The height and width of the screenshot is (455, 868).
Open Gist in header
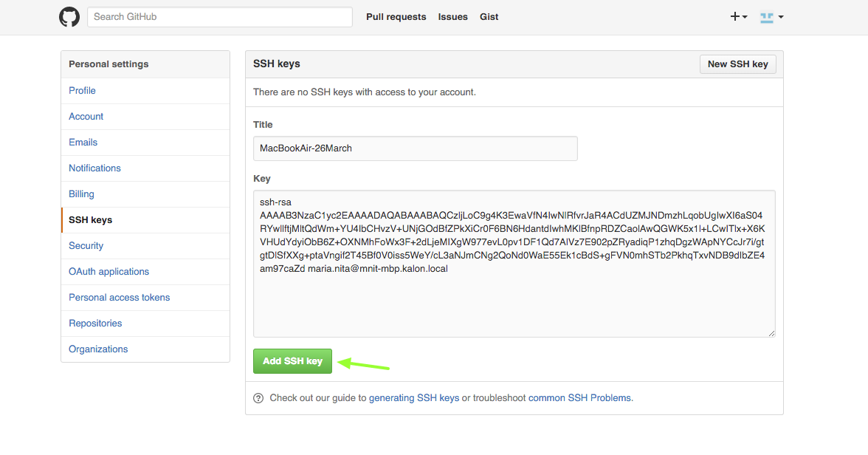(x=489, y=17)
